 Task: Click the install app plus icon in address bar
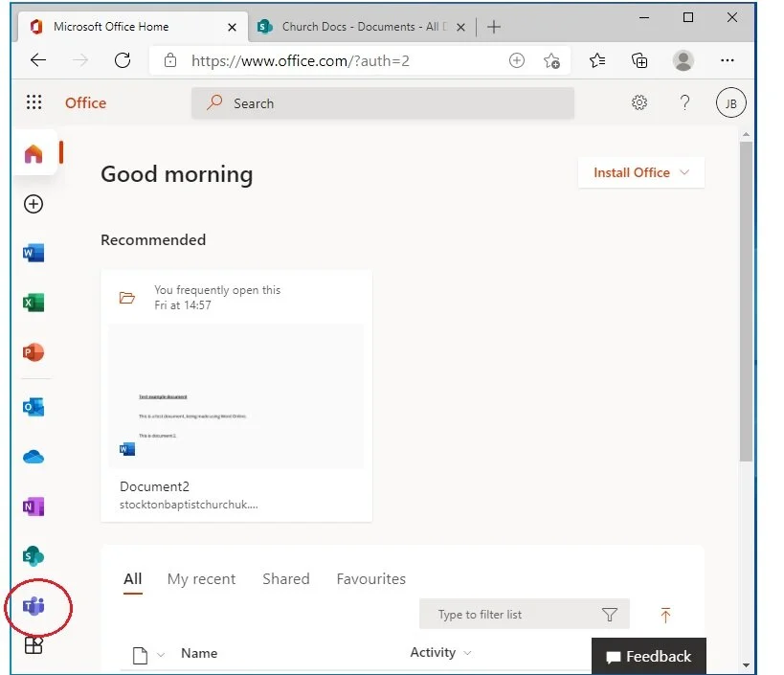517,60
